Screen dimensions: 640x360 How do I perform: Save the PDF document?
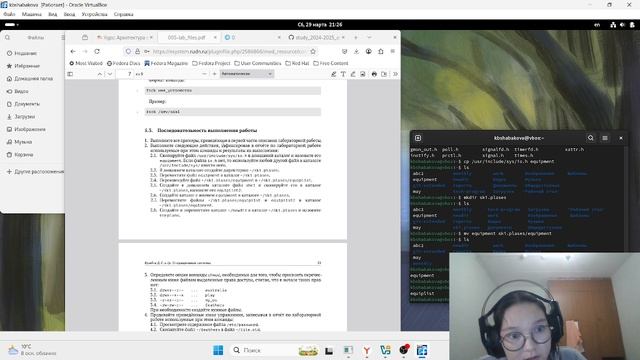[384, 74]
